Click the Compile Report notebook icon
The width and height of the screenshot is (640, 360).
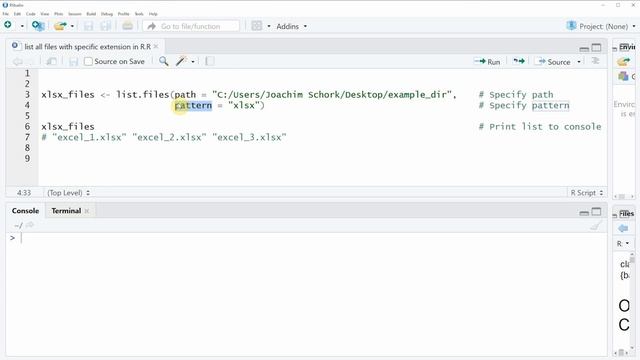[209, 61]
